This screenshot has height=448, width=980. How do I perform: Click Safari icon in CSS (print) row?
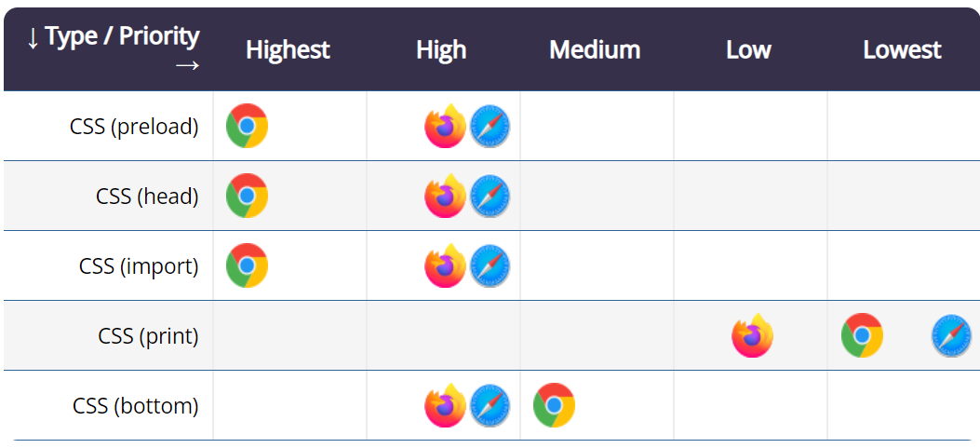pyautogui.click(x=951, y=335)
